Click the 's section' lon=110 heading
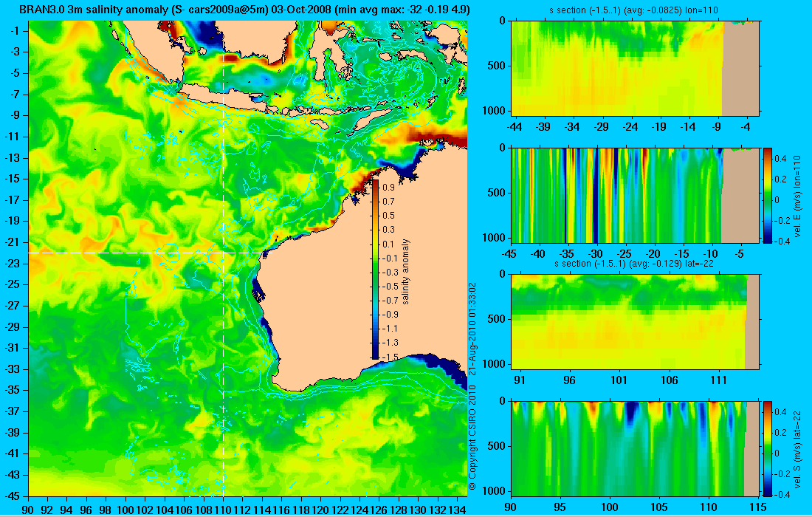Screen dimensions: 812x517 click(633, 10)
